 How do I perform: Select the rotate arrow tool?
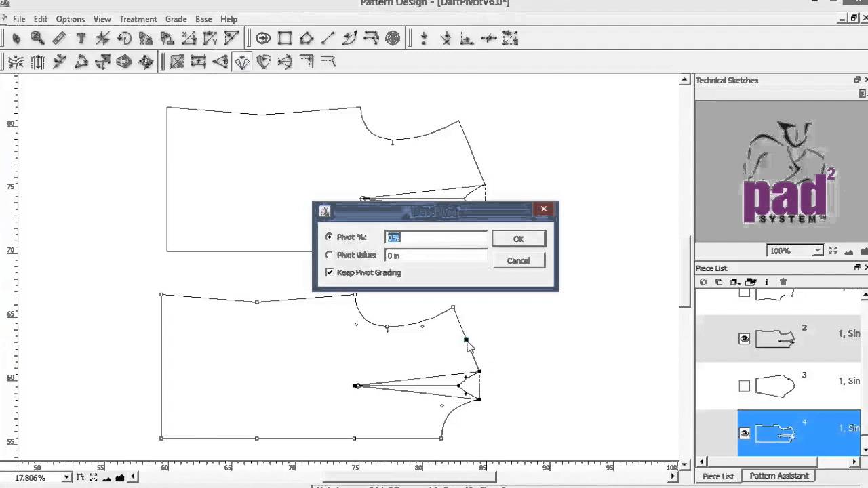coord(124,39)
